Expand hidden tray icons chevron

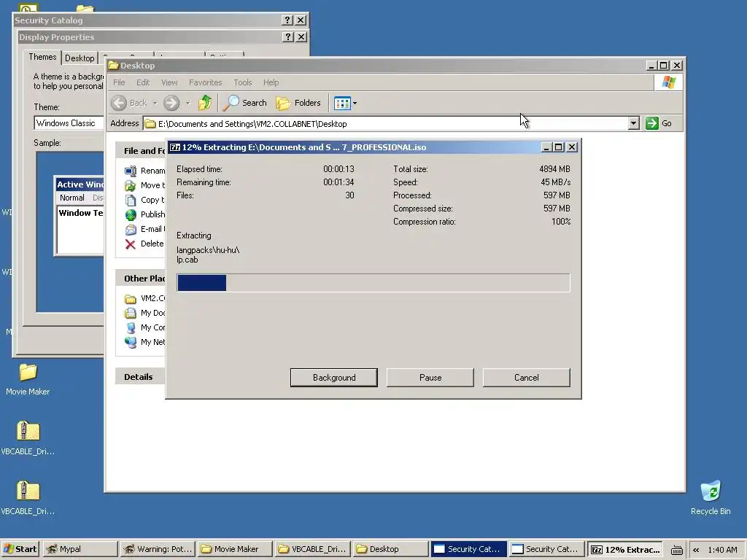tap(696, 550)
